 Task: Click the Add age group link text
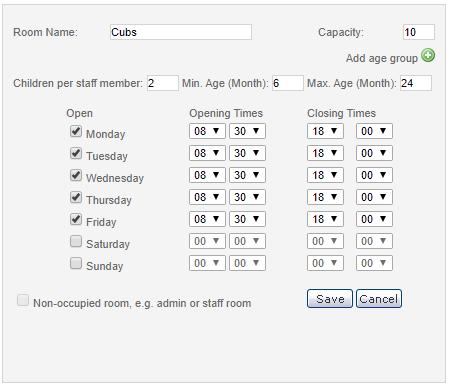pyautogui.click(x=382, y=58)
